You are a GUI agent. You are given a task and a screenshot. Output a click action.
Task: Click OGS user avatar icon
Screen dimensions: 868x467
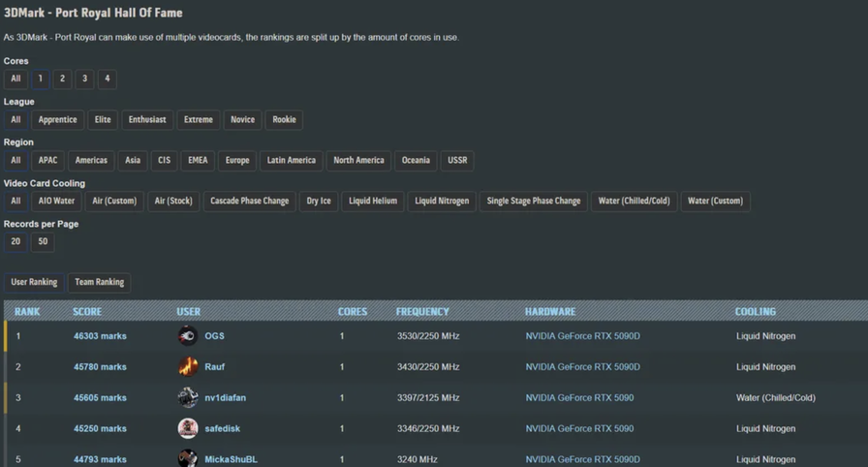coord(188,336)
